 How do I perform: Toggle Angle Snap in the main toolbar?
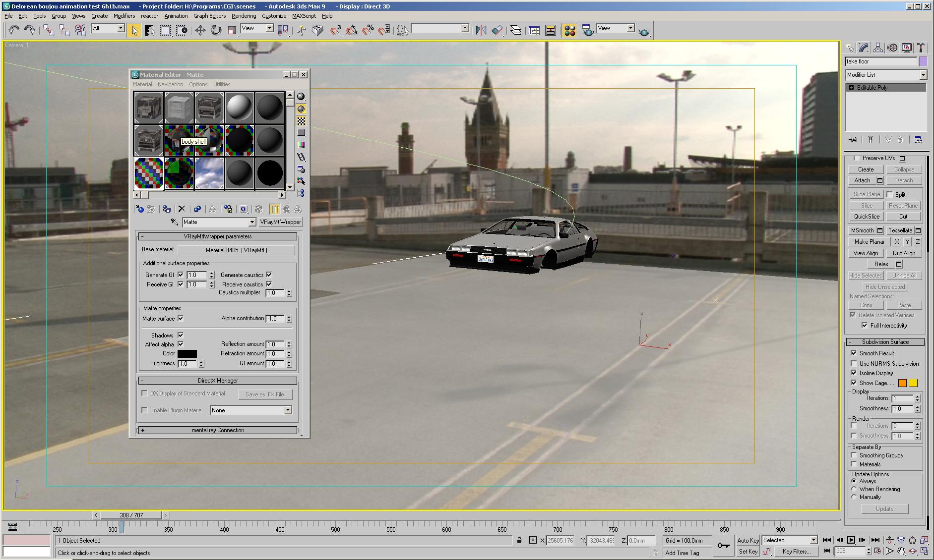[x=352, y=31]
